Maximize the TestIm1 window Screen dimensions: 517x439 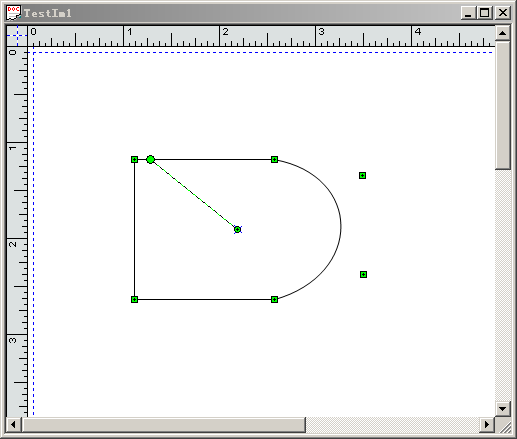coord(485,13)
